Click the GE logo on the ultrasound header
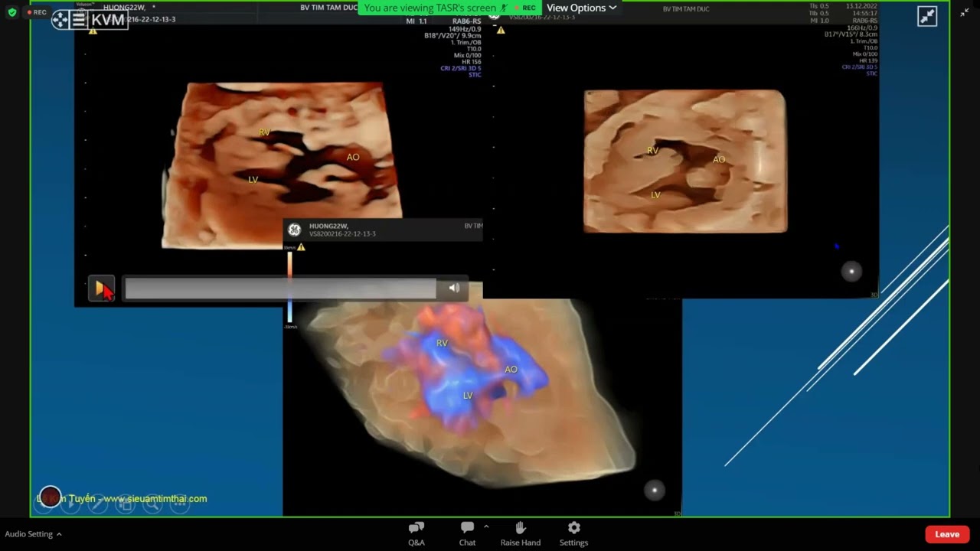980x551 pixels. tap(294, 230)
